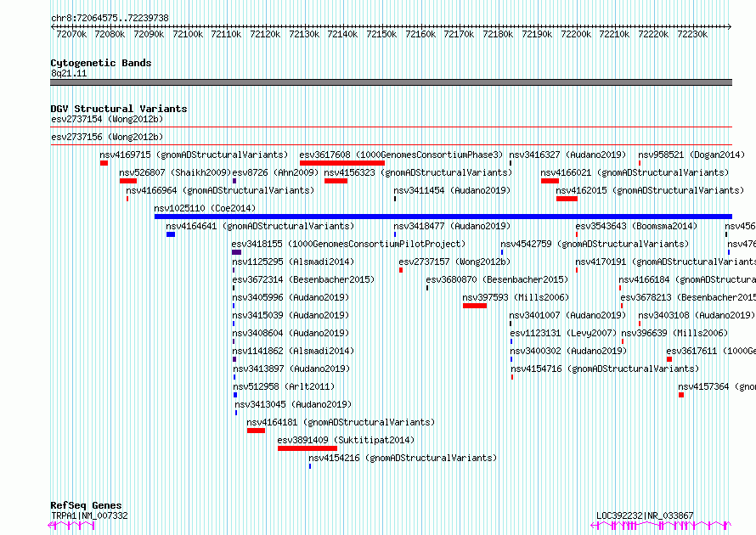The height and width of the screenshot is (535, 756).
Task: Open esv2737156 (Wong2012b) variant label
Action: click(x=107, y=137)
